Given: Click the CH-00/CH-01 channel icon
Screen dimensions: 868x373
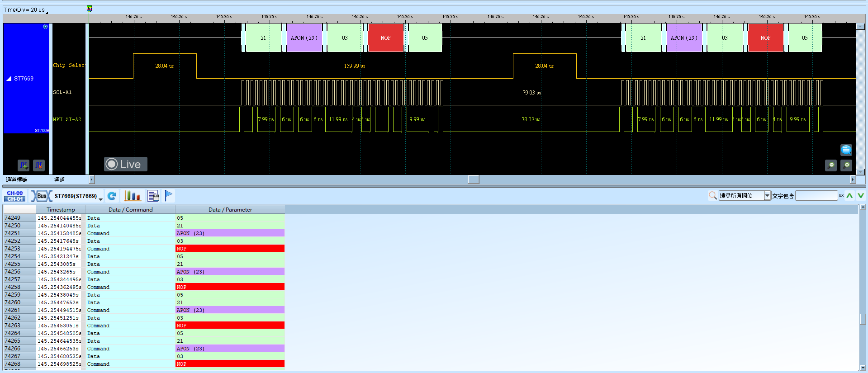Looking at the screenshot, I should tap(15, 196).
